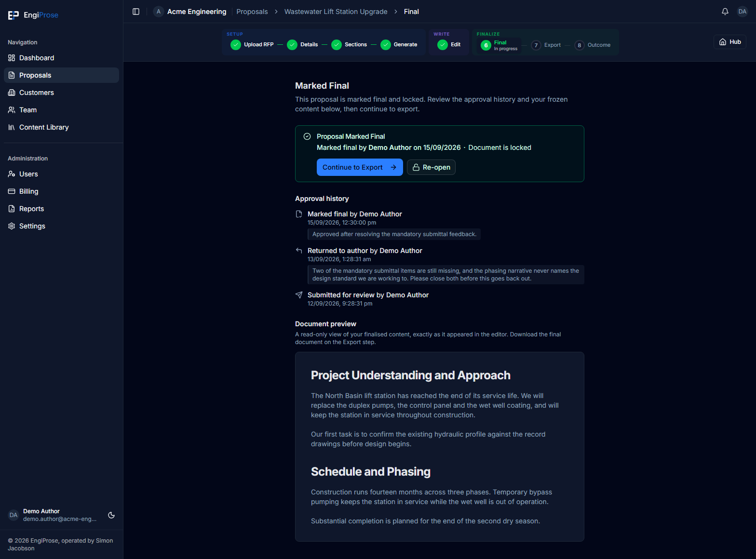Screen dimensions: 756x559
Task: Click the step 6 Final circle
Action: pyautogui.click(x=486, y=45)
